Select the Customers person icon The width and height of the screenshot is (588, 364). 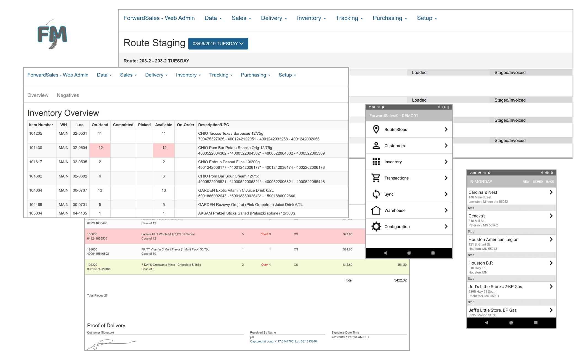point(376,146)
